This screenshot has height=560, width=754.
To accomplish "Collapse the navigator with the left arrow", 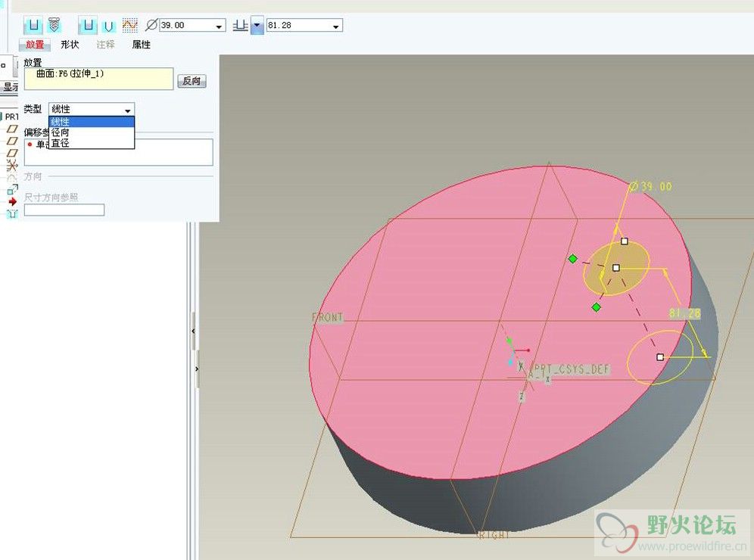I will [193, 331].
